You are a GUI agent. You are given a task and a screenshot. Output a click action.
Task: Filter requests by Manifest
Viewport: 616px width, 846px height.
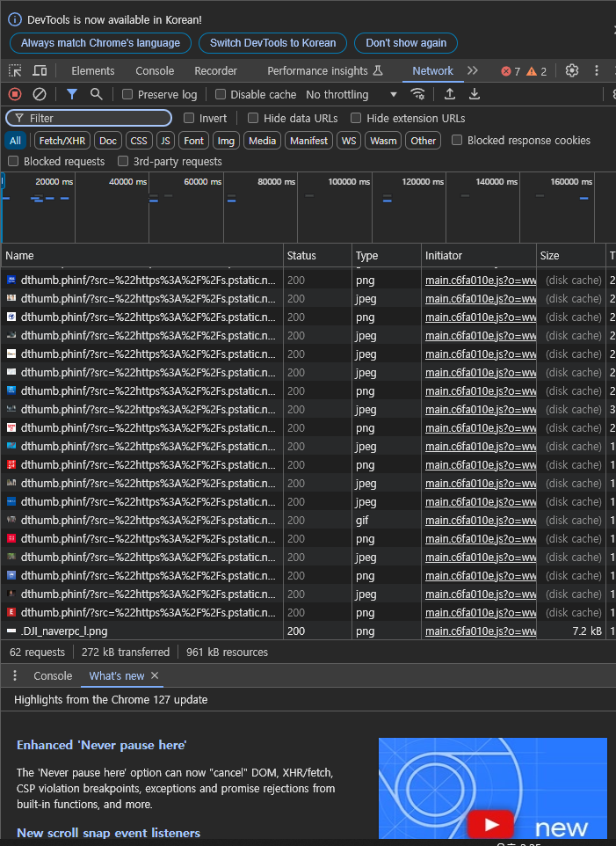pyautogui.click(x=308, y=141)
